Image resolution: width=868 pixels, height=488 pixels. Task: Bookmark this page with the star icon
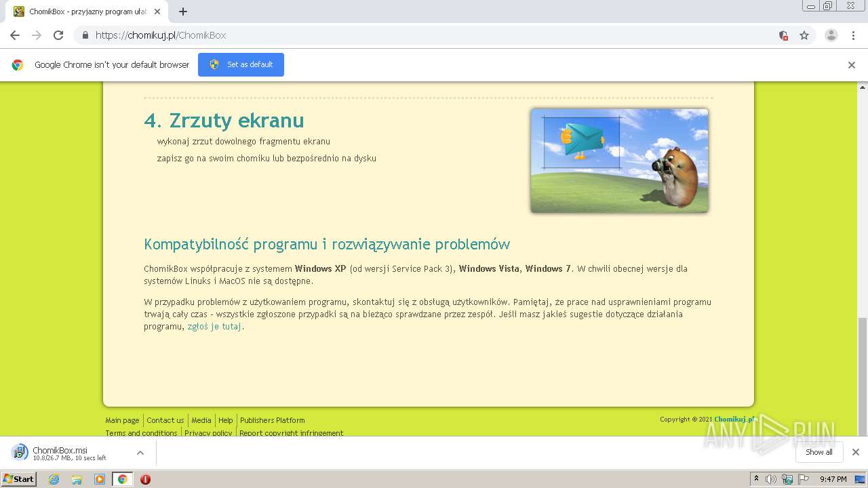pos(804,35)
